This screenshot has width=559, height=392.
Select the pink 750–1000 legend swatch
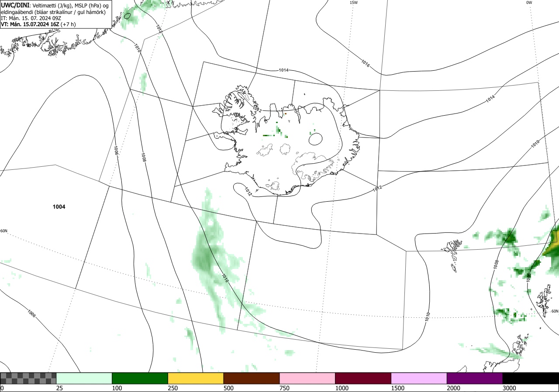tap(307, 378)
